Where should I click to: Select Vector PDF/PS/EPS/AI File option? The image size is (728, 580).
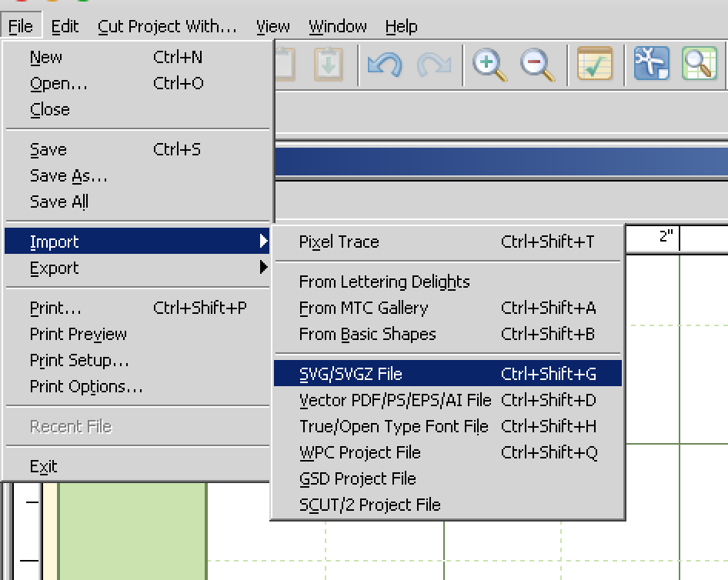(395, 401)
